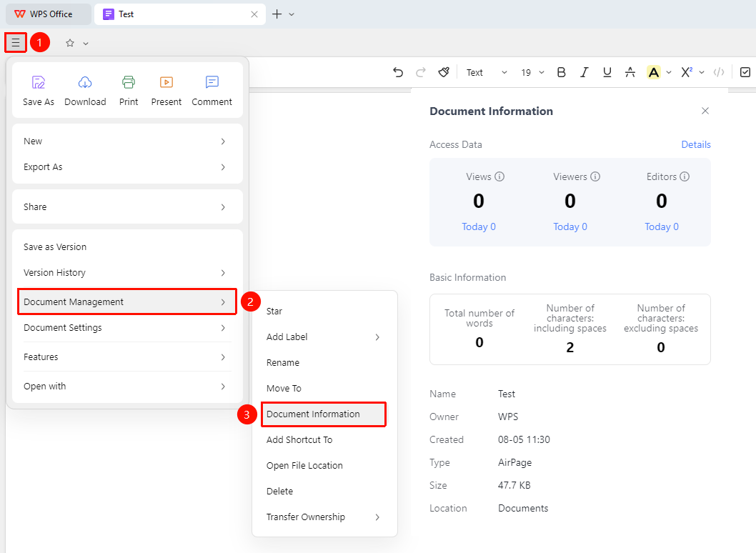Insert a checkbox to-do item
Image resolution: width=756 pixels, height=553 pixels.
pyautogui.click(x=745, y=72)
